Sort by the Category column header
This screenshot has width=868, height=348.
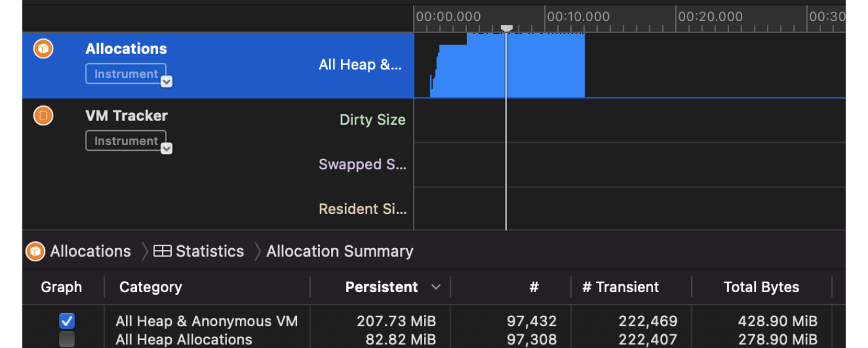coord(151,287)
